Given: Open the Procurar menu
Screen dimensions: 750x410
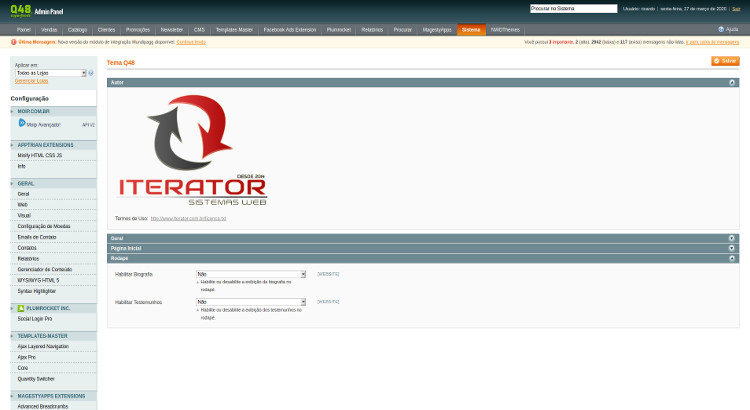Looking at the screenshot, I should (403, 30).
